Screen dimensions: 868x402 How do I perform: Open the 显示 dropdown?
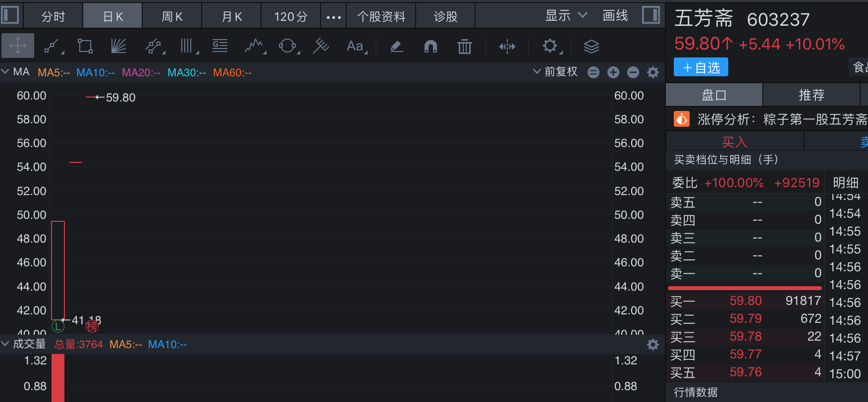tap(566, 16)
